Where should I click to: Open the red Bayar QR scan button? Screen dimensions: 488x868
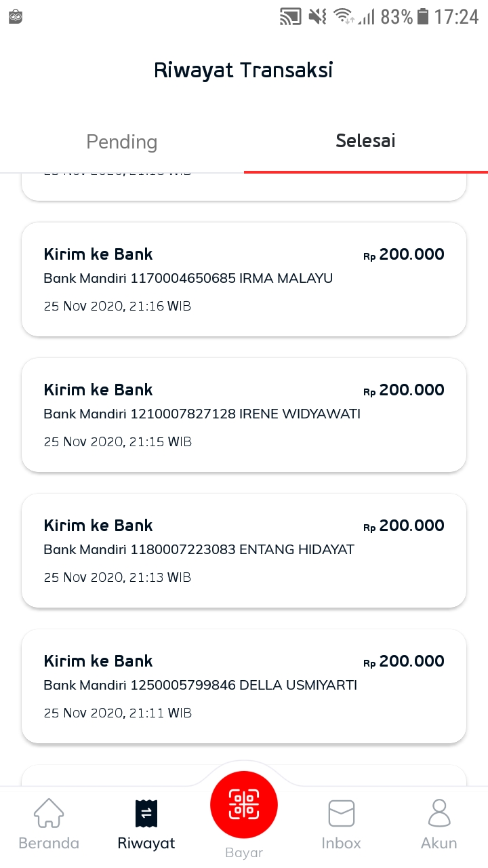tap(244, 805)
